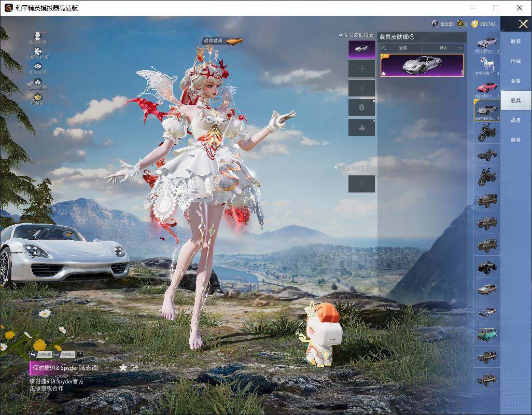Select the teal minibus vehicle

click(x=487, y=334)
